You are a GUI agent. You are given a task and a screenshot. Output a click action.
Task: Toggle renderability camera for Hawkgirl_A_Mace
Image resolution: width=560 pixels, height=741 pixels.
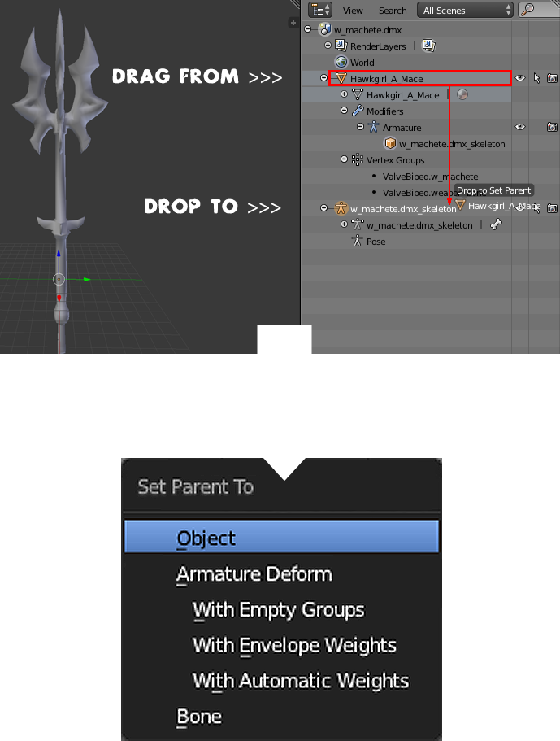click(x=552, y=78)
